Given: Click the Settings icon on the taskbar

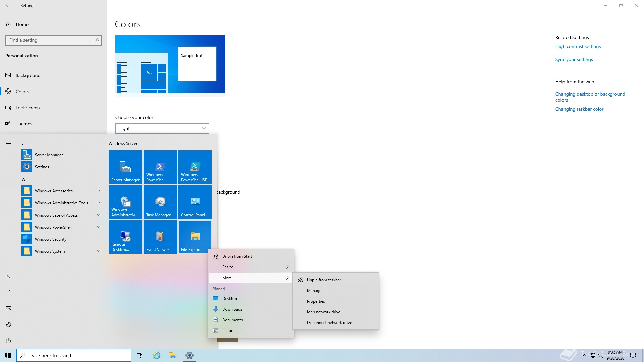Looking at the screenshot, I should [190, 355].
